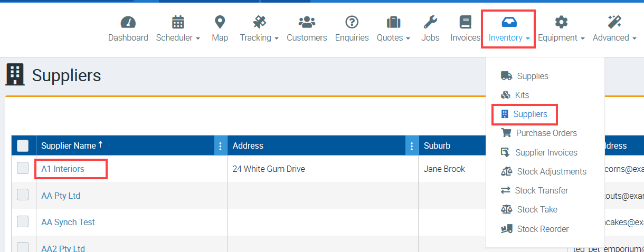Open the Map pin icon
Screen dimensions: 644x252
(220, 22)
